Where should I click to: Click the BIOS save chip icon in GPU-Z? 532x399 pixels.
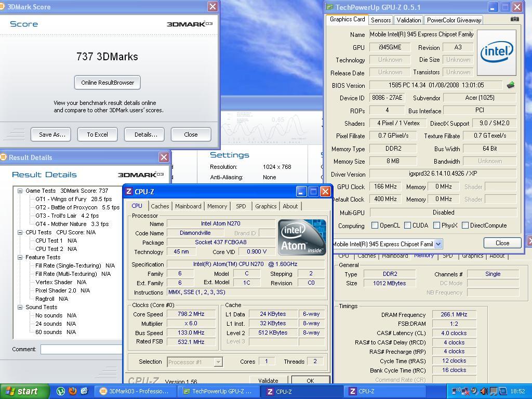(x=511, y=85)
